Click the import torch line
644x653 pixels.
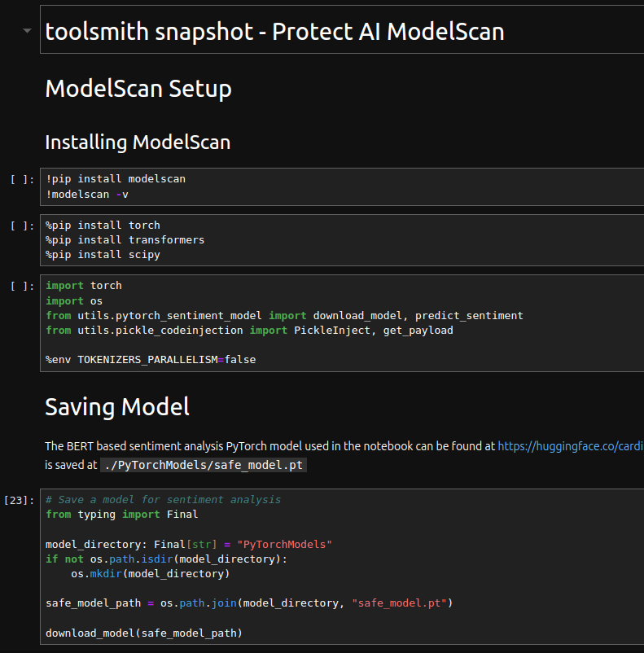click(84, 286)
